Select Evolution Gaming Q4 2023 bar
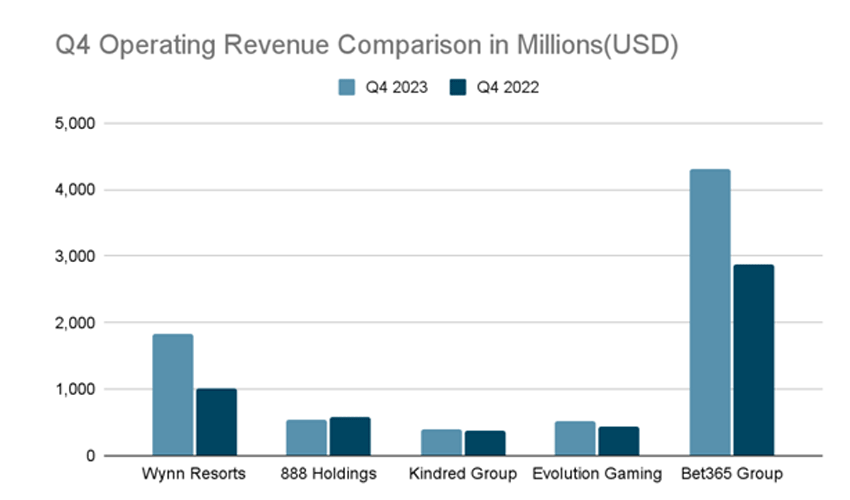Screen dimensions: 850x500 coord(575,439)
